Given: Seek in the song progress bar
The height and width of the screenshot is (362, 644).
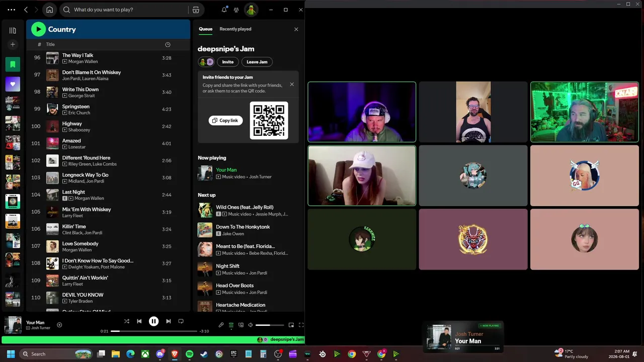Looking at the screenshot, I should (x=153, y=331).
